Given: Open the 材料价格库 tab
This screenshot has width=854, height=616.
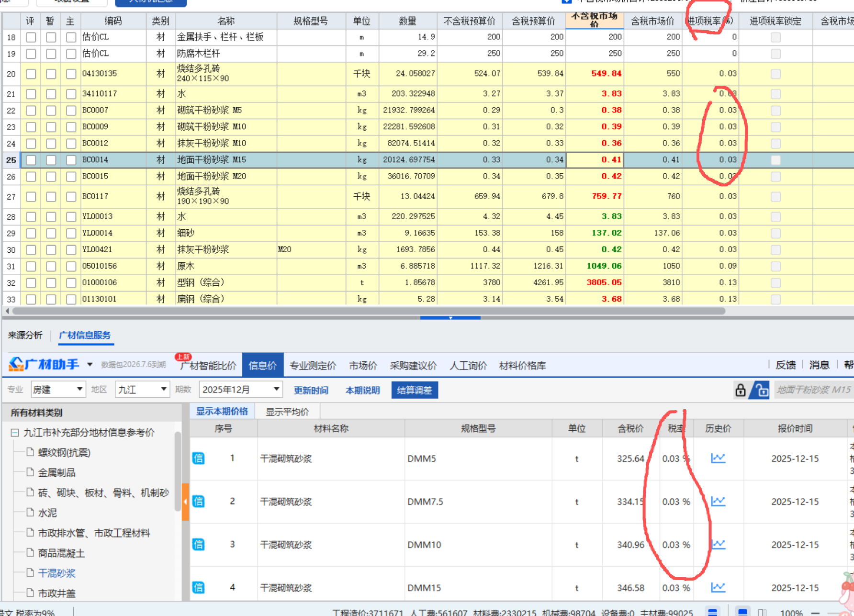Looking at the screenshot, I should (x=522, y=366).
